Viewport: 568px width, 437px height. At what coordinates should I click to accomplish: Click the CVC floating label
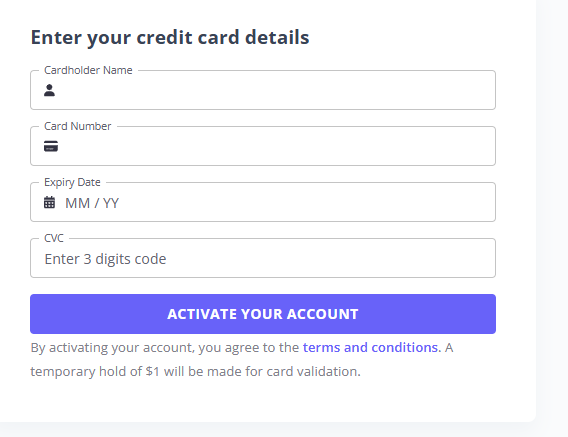tap(54, 238)
